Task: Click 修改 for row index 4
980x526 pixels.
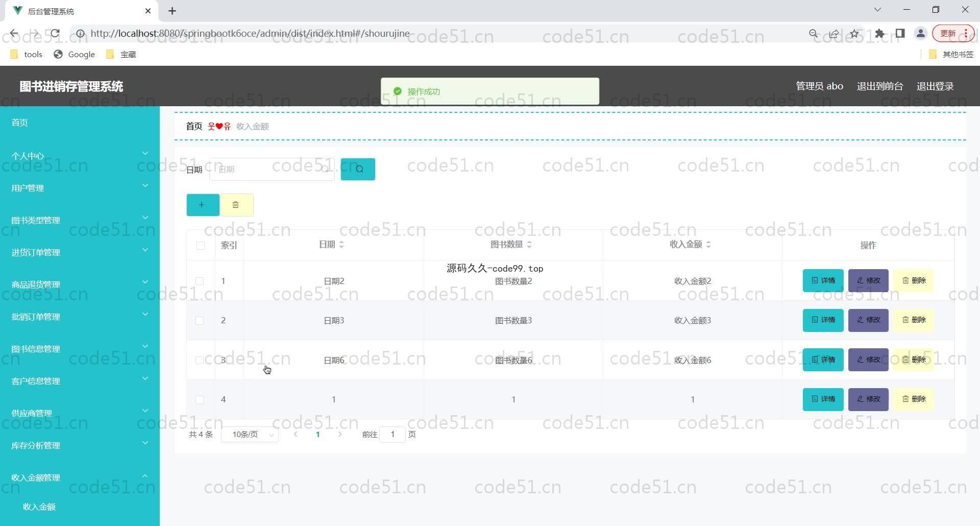Action: point(868,399)
